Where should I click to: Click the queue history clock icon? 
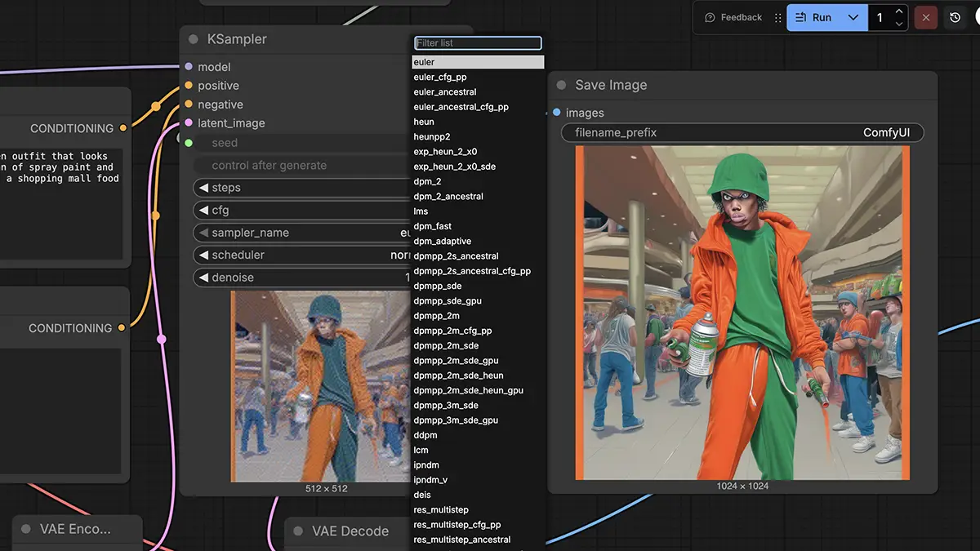point(955,17)
